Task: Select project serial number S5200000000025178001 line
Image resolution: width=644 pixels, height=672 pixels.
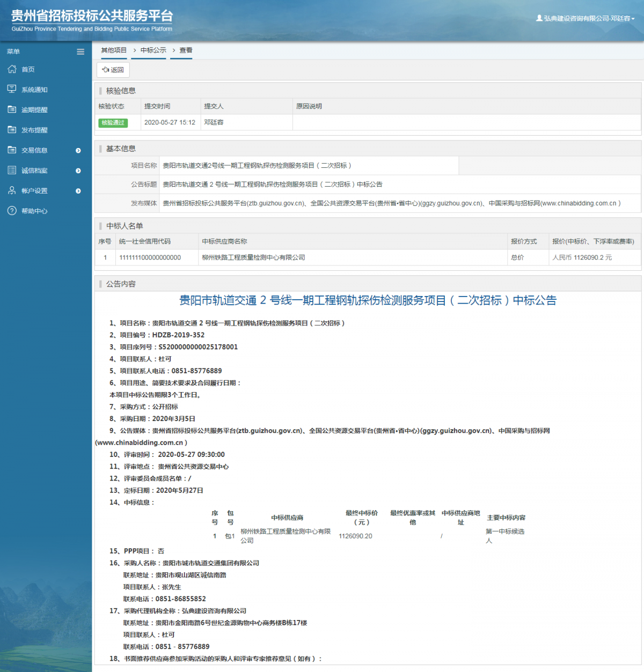Action: [173, 347]
